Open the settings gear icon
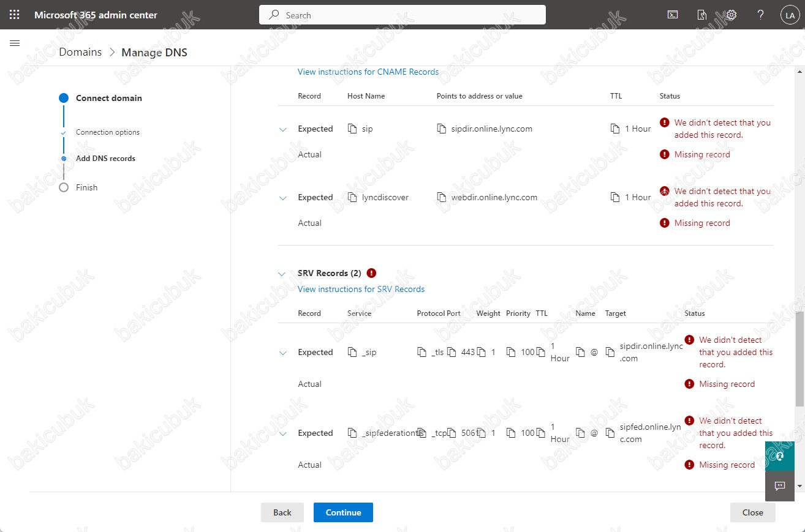Viewport: 805px width, 532px height. [x=731, y=15]
